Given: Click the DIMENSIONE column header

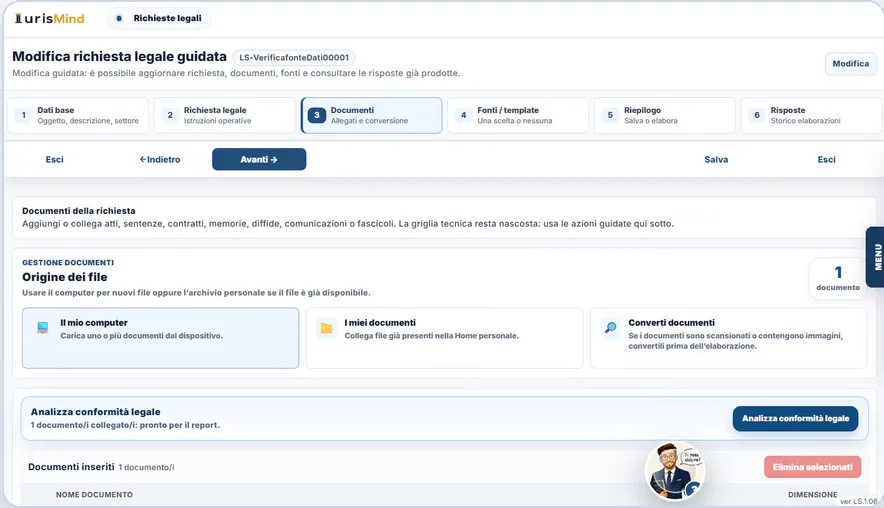Looking at the screenshot, I should [x=812, y=494].
